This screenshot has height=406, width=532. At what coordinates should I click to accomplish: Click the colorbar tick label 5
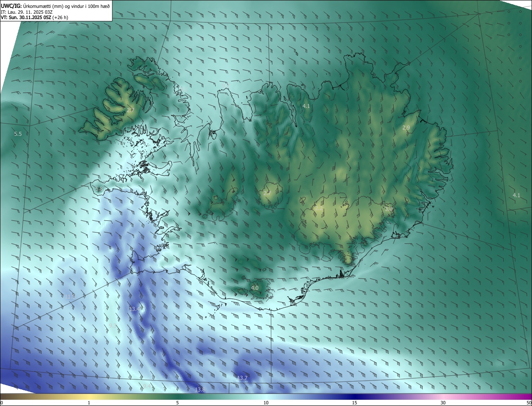[x=177, y=403]
